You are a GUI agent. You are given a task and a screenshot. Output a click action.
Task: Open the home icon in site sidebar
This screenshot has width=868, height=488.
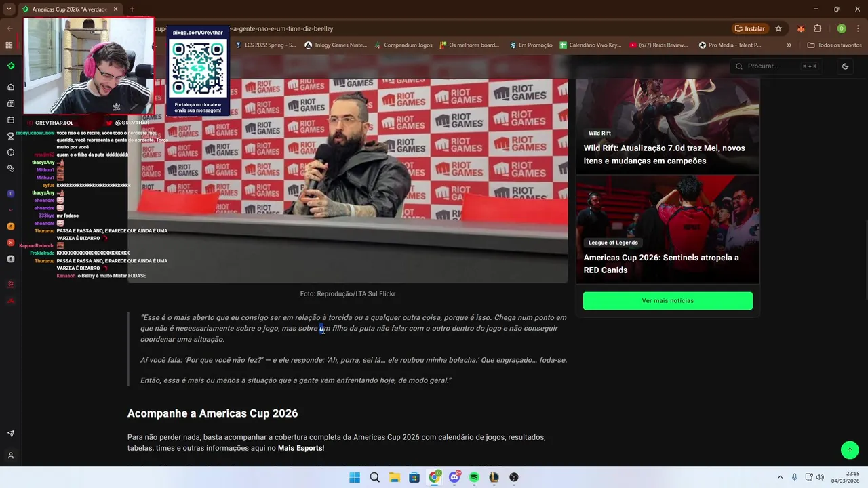pyautogui.click(x=11, y=87)
